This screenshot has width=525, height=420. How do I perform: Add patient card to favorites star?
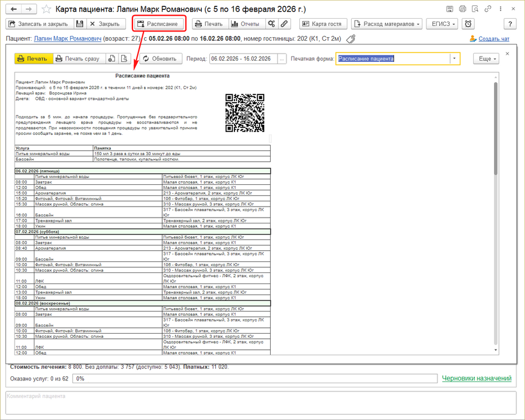(45, 9)
